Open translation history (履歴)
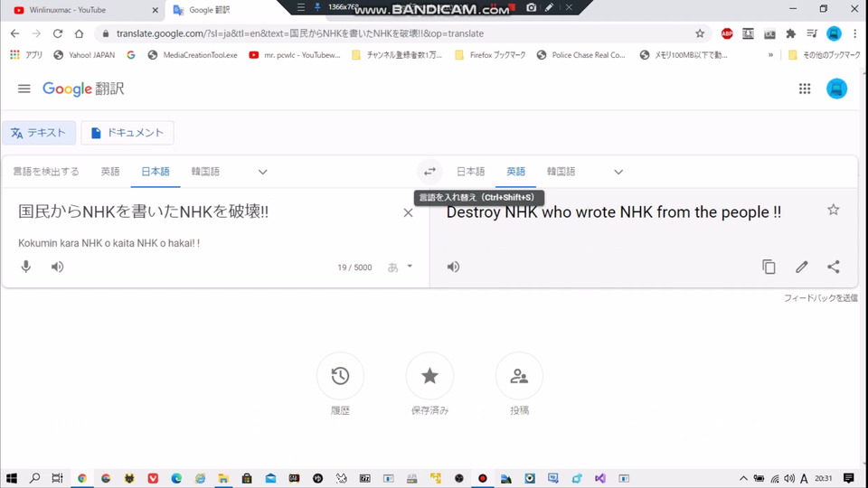868x488 pixels. [340, 376]
